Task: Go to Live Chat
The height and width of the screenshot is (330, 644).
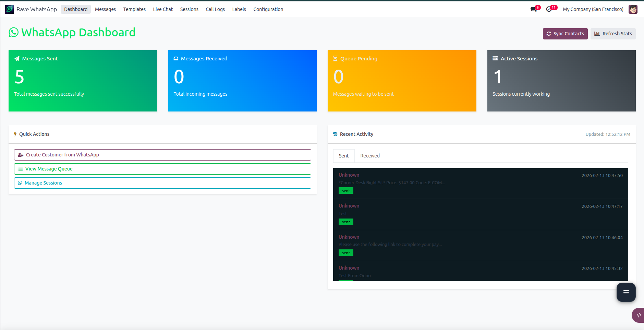Action: pyautogui.click(x=163, y=9)
